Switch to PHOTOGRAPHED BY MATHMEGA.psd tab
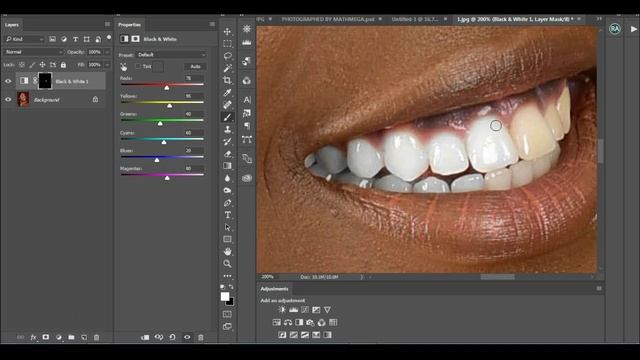Viewport: 640px width, 360px height. coord(328,19)
